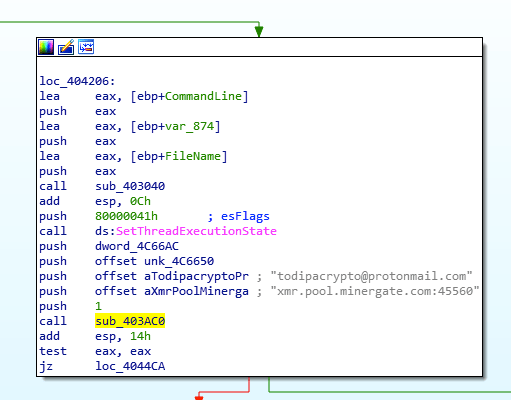Select the FileName variable
The width and height of the screenshot is (511, 400).
pos(193,156)
